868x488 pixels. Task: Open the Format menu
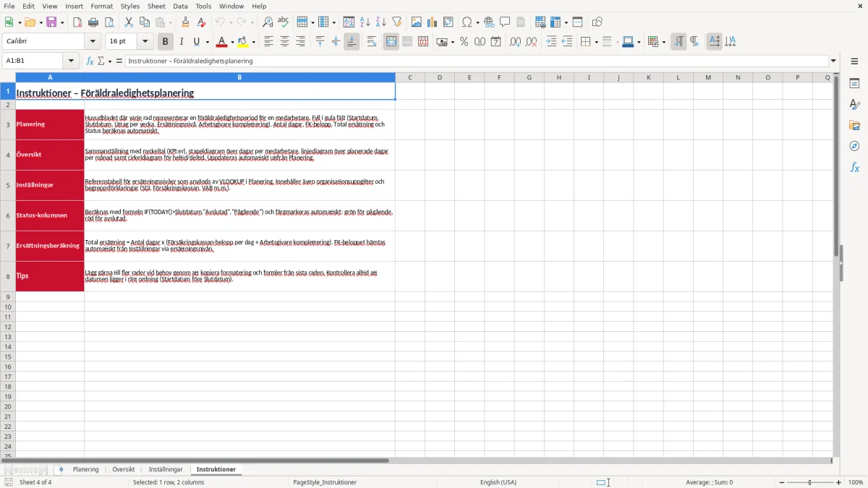102,6
